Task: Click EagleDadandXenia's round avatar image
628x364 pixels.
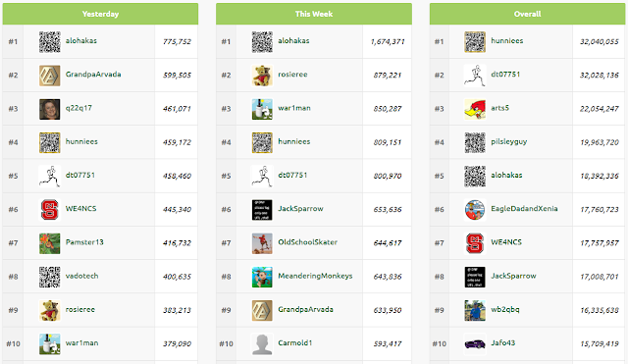Action: (475, 210)
